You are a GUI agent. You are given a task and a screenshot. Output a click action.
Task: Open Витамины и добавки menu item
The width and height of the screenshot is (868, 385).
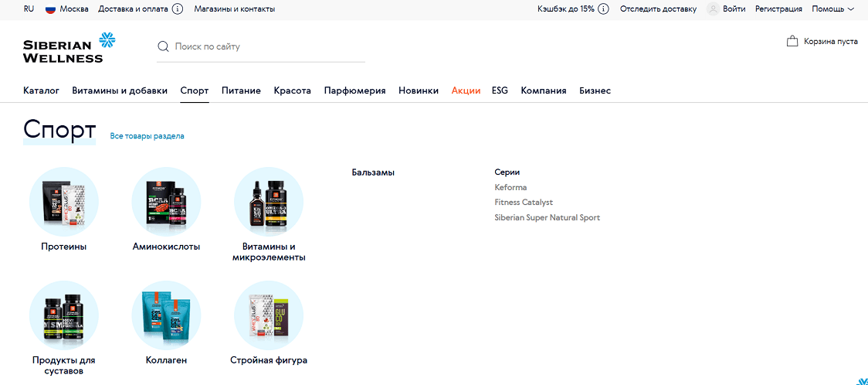pos(120,91)
